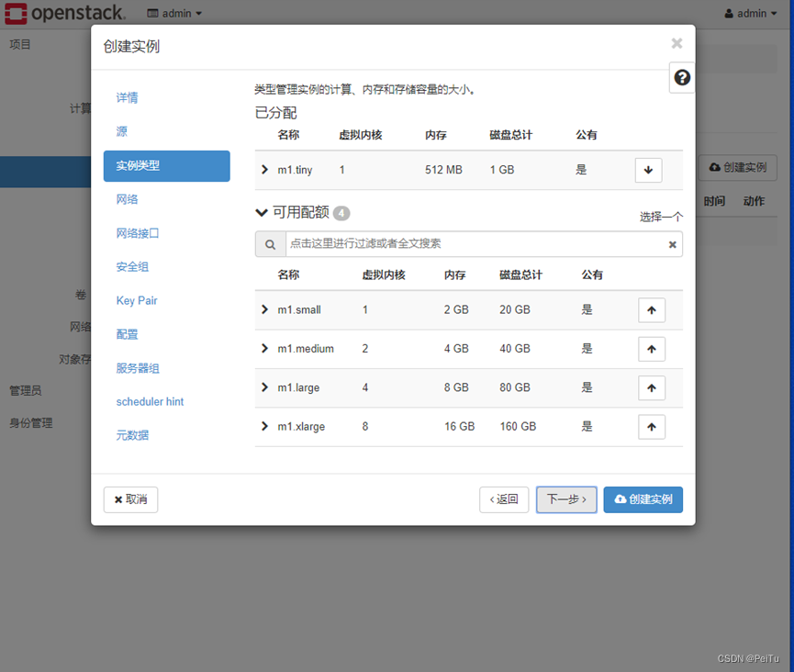This screenshot has height=672, width=794.
Task: Expand m1.large row details chevron
Action: click(x=264, y=387)
